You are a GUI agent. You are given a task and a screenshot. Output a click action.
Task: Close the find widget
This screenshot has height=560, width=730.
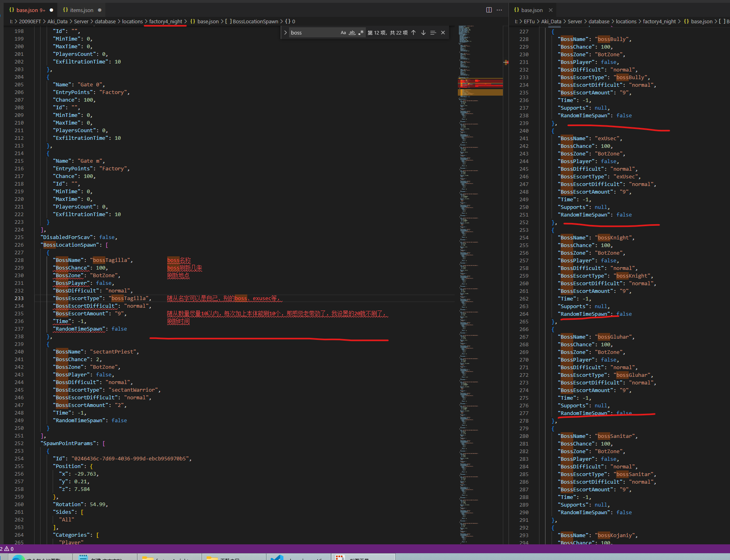[443, 33]
